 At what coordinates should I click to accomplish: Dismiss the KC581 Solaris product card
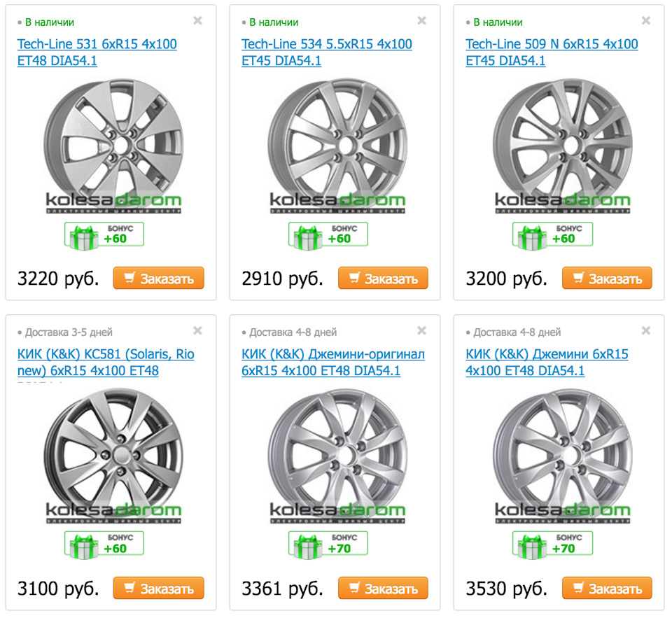coord(198,330)
